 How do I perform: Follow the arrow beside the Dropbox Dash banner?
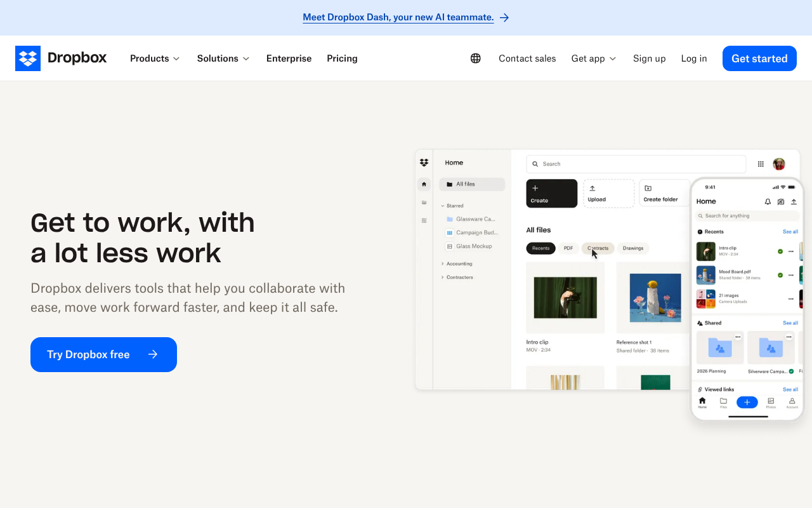point(504,18)
